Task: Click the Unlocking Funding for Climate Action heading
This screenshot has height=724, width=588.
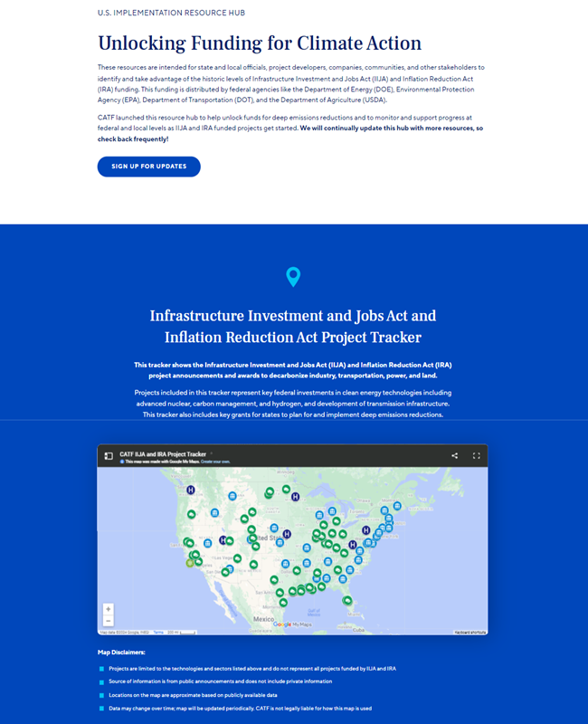Action: [260, 43]
